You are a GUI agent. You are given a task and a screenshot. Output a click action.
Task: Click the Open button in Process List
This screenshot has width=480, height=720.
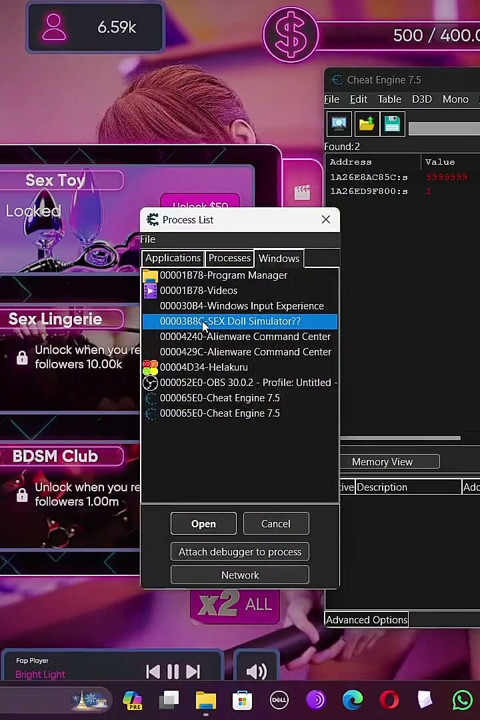tap(203, 523)
